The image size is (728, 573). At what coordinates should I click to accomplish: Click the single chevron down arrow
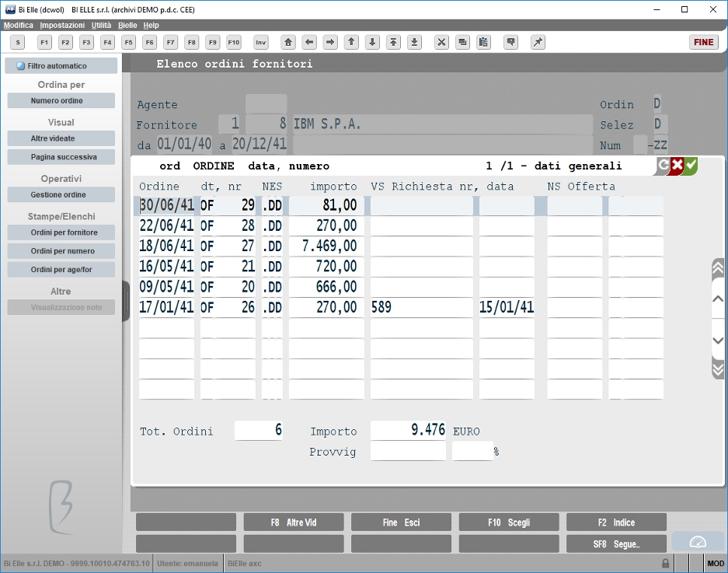[x=718, y=341]
